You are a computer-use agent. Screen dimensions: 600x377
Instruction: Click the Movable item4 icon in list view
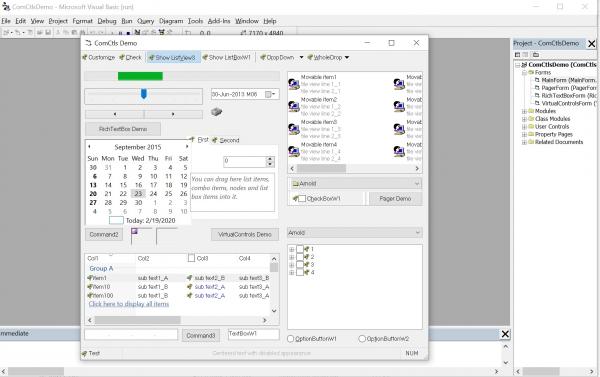pos(293,151)
